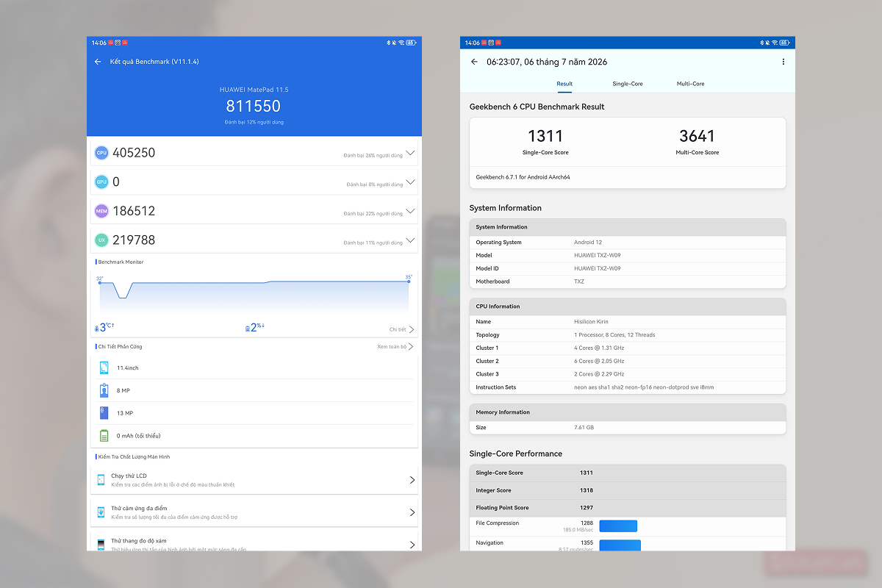882x588 pixels.
Task: Tap Cluster 1 4 Cores row
Action: click(628, 348)
